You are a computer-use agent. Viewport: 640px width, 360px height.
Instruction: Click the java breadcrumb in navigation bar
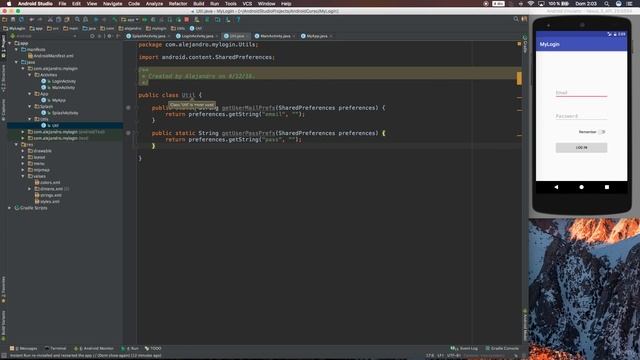click(x=89, y=29)
